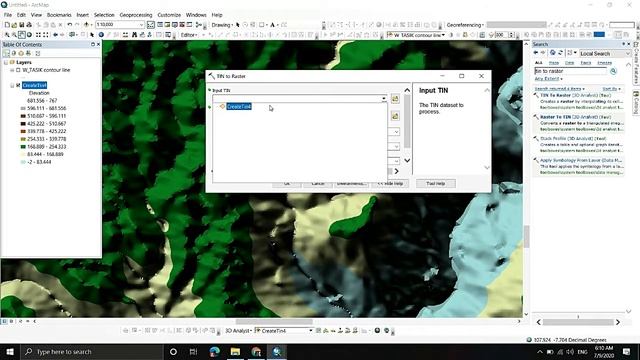Viewport: 640px width, 360px height.
Task: Select CreateTin4 in the Input TIN dropdown list
Action: click(x=239, y=107)
